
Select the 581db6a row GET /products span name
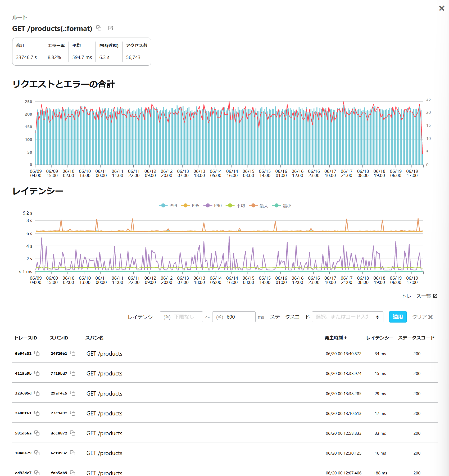point(104,433)
